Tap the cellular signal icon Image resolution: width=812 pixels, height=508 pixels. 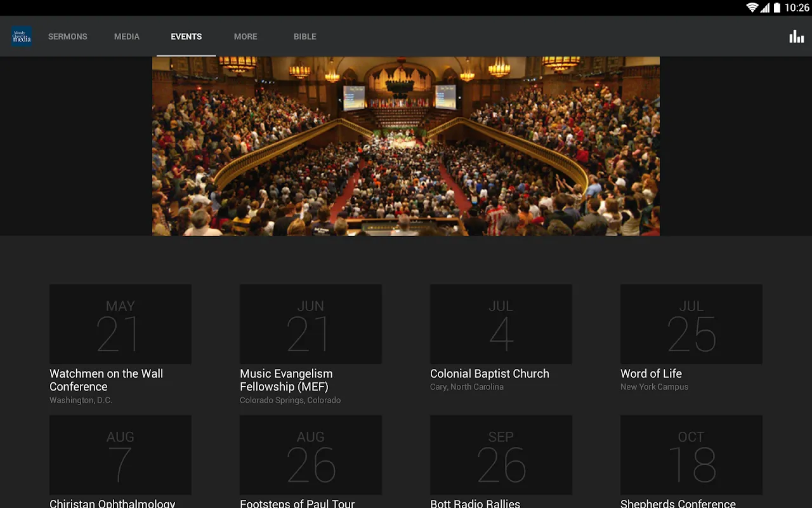click(765, 8)
